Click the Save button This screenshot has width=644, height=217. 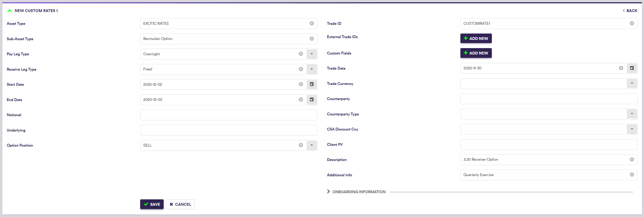click(152, 204)
